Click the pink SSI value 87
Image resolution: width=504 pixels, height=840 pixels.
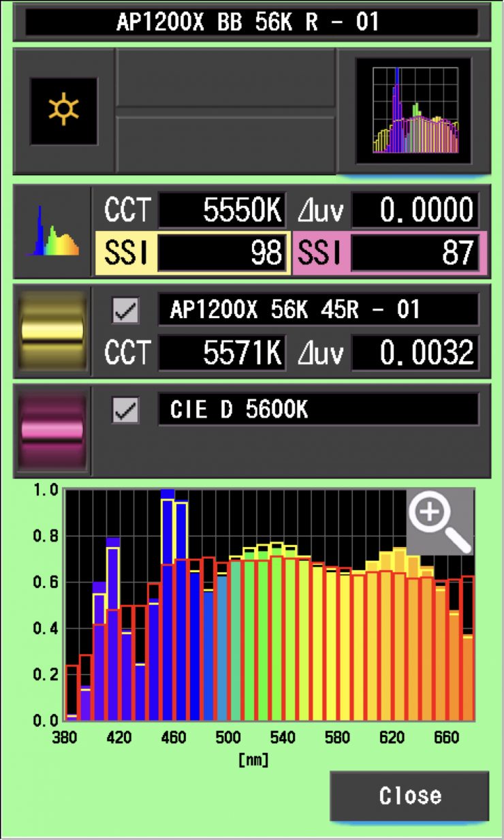tap(415, 253)
